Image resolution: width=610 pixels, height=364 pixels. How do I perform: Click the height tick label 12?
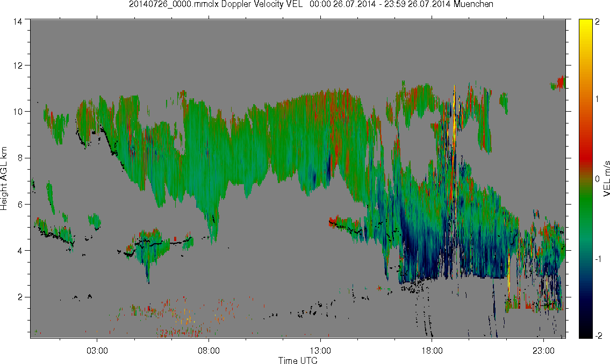(18, 65)
